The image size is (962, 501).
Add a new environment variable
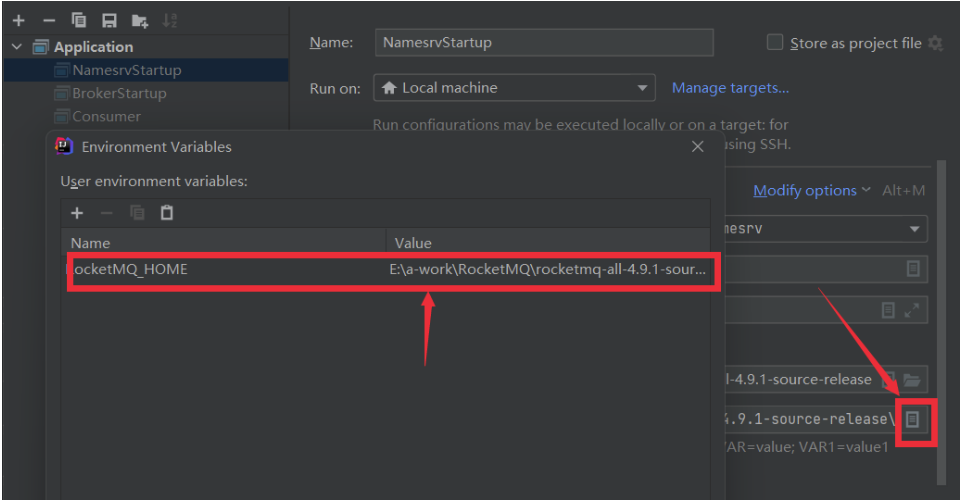click(77, 213)
